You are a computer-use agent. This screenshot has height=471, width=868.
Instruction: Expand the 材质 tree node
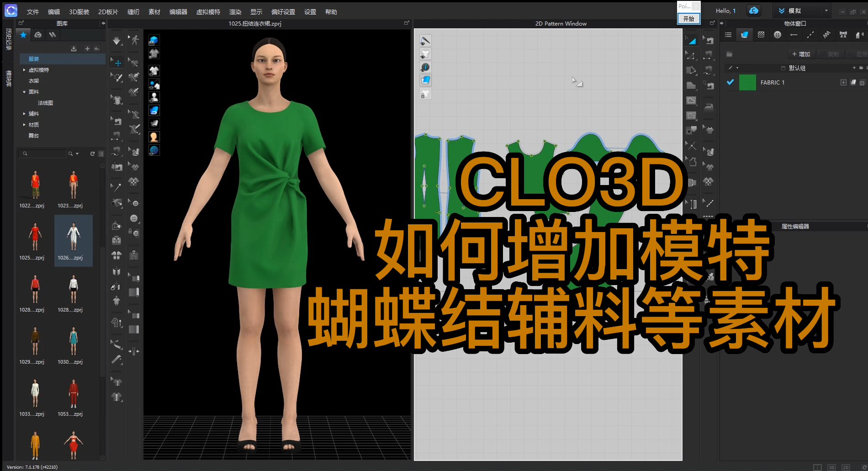coord(24,125)
